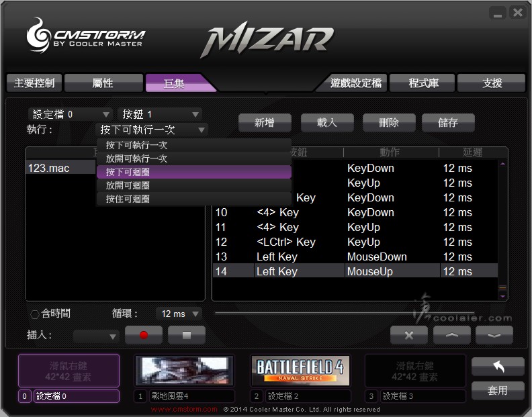Select row 11 <4> Key KeyUp

coord(355,228)
